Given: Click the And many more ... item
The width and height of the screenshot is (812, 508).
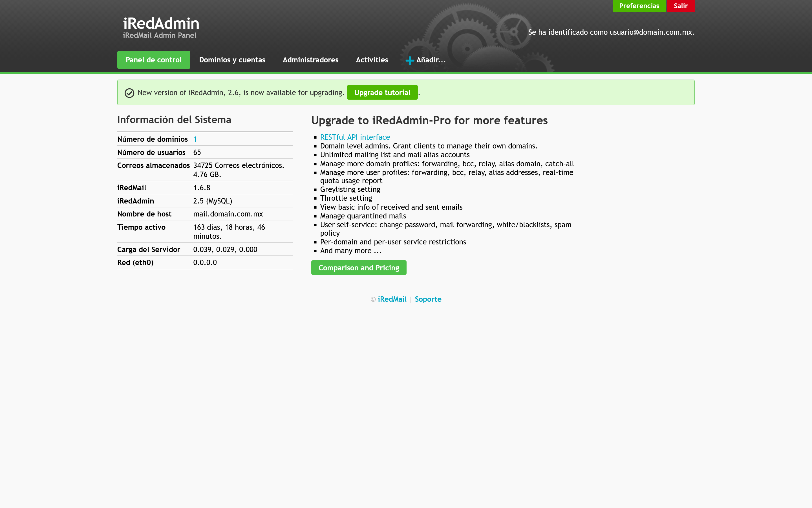Looking at the screenshot, I should 351,251.
